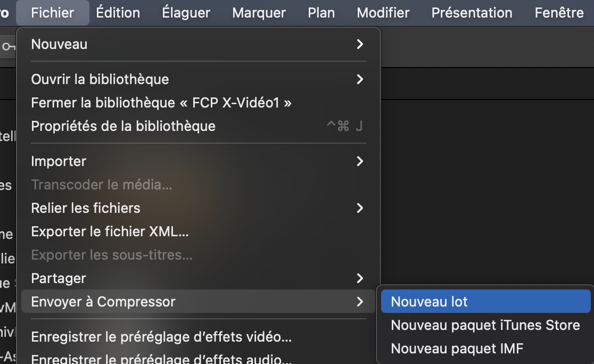The width and height of the screenshot is (594, 364).
Task: Expand the Ouvrir la bibliothèque submenu chevron
Action: click(x=360, y=79)
